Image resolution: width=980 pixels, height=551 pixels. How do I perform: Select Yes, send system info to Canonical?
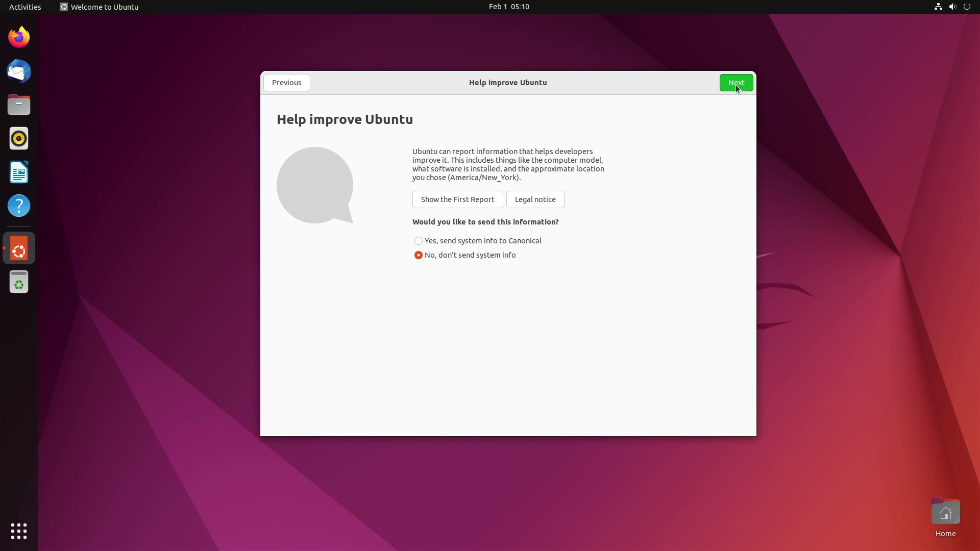(x=478, y=241)
